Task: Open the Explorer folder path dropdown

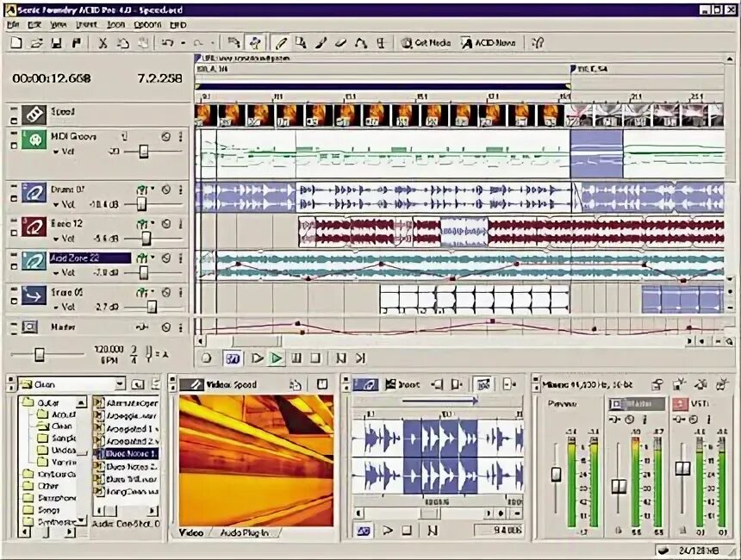Action: coord(120,384)
